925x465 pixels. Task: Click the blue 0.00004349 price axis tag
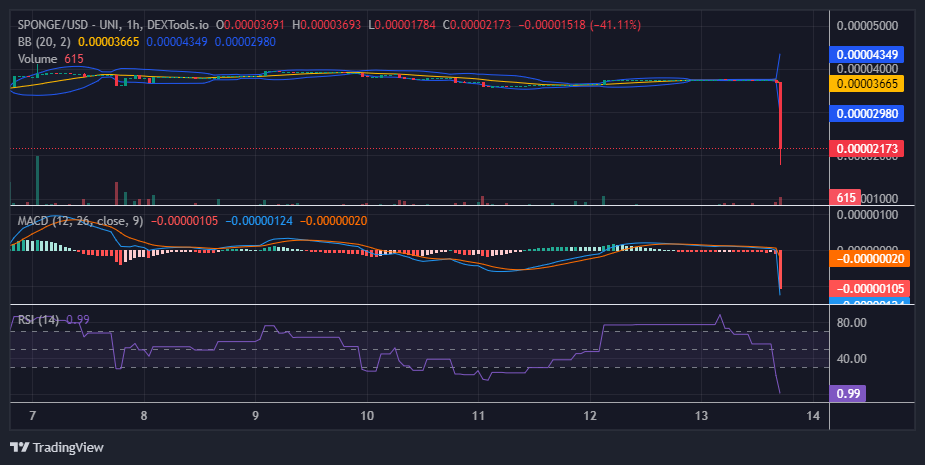(867, 55)
